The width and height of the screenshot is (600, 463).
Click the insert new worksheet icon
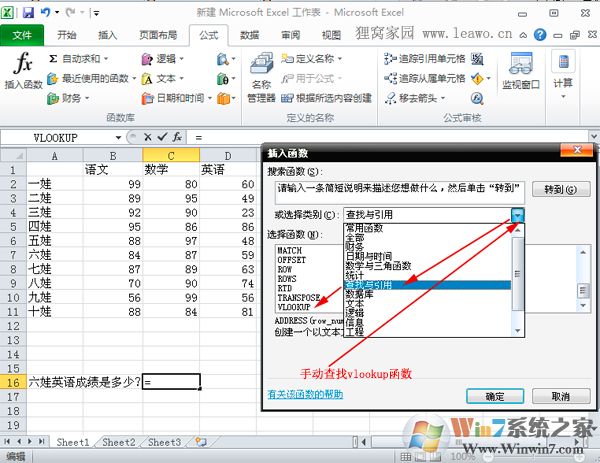(x=201, y=442)
